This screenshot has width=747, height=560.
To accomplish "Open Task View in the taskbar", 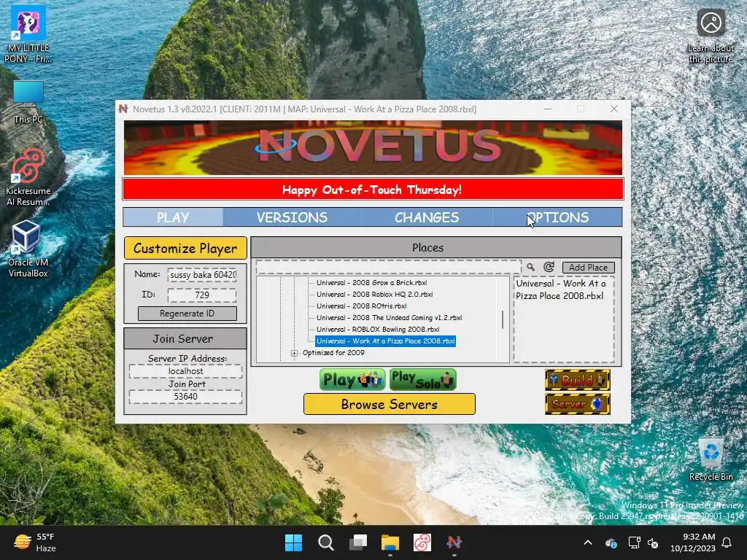I will (x=357, y=542).
